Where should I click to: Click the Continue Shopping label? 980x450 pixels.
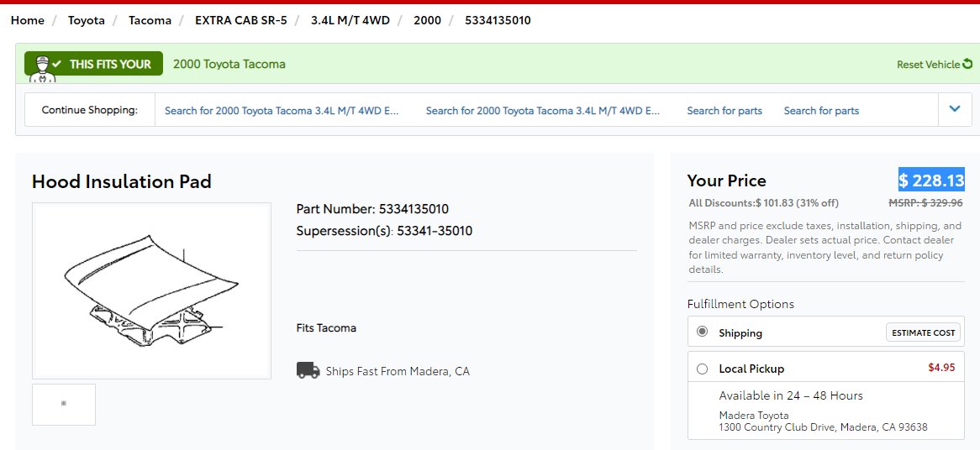89,110
